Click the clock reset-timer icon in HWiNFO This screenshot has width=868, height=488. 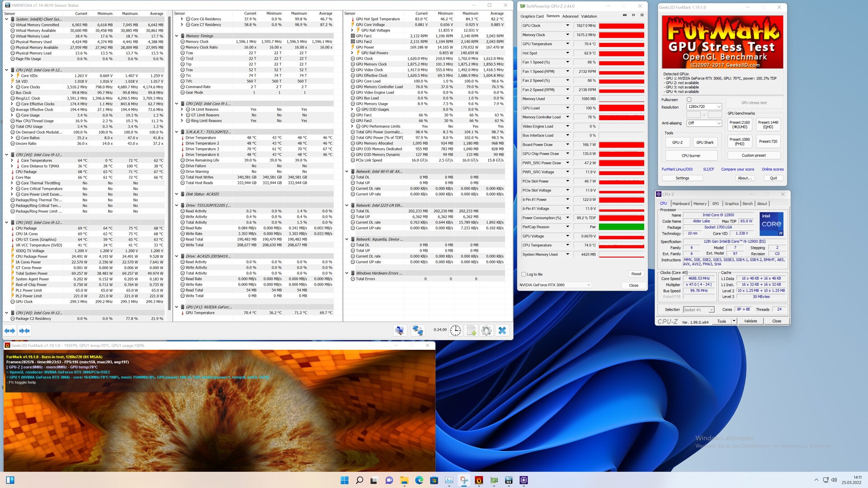[x=455, y=331]
